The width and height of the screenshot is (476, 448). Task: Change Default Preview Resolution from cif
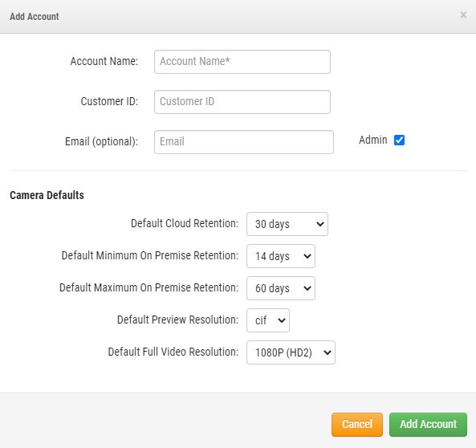tap(268, 320)
